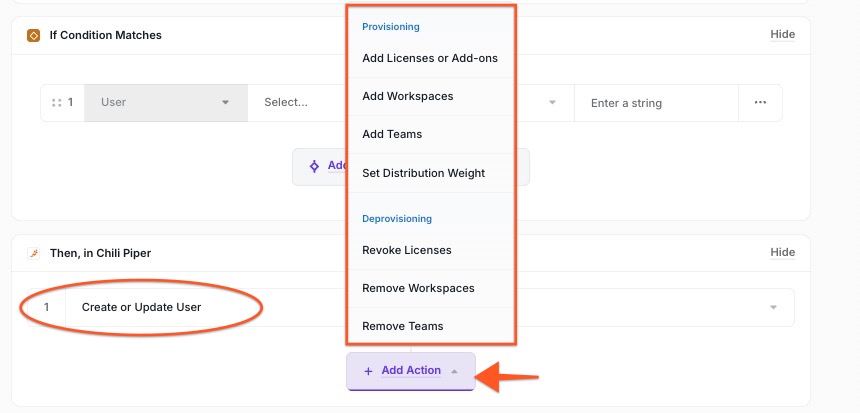
Task: Click the If Condition Matches diamond icon
Action: pos(33,35)
